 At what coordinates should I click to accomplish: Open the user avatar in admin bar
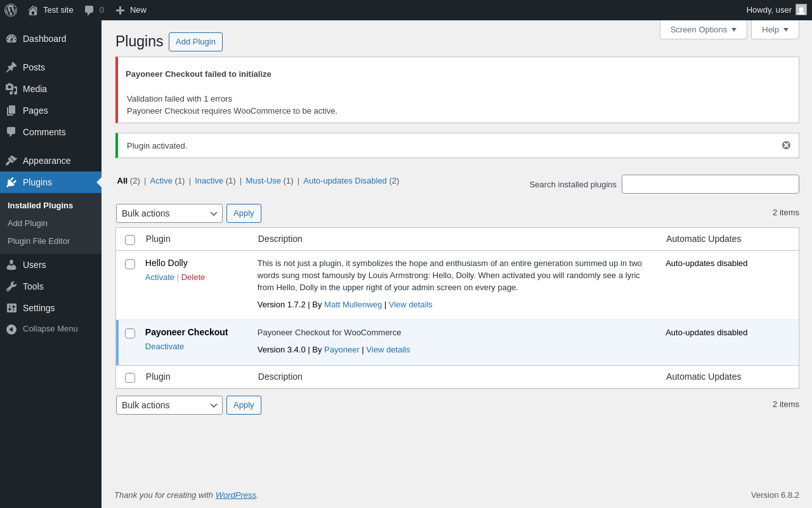coord(801,10)
